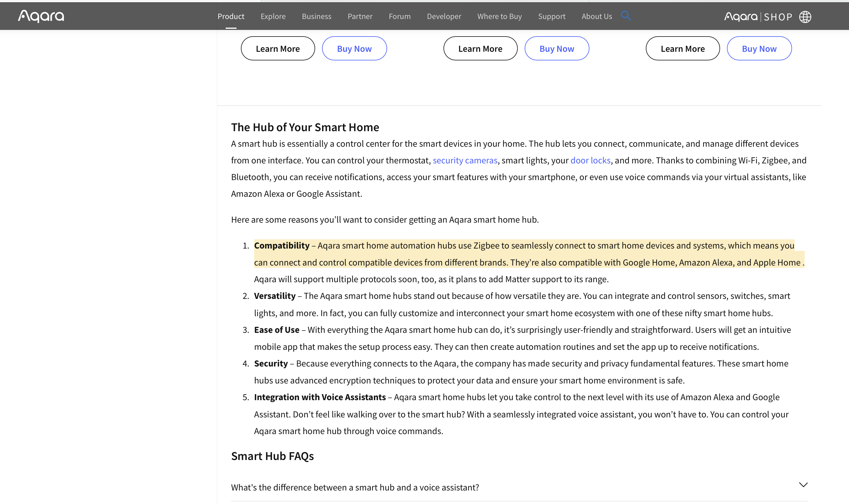Open the Explore menu

point(273,16)
